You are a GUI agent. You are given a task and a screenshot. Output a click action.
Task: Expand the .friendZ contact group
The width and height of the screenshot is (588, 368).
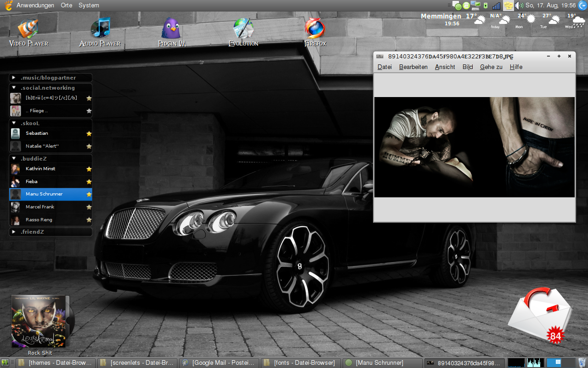tap(14, 232)
